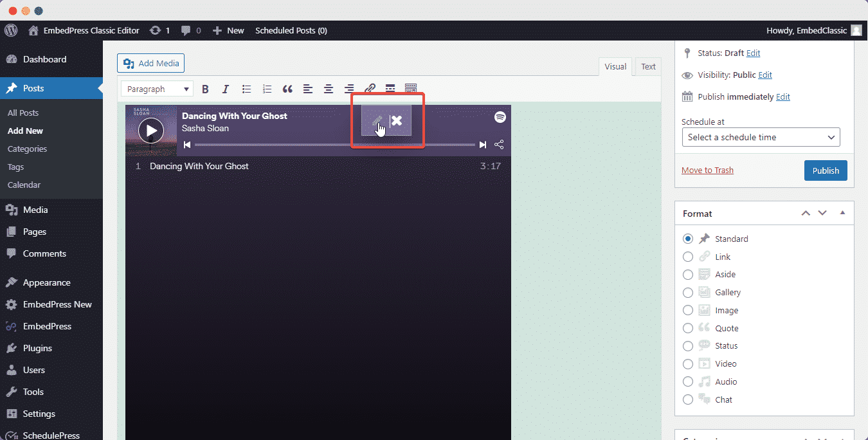Align text right
This screenshot has width=868, height=440.
point(349,89)
